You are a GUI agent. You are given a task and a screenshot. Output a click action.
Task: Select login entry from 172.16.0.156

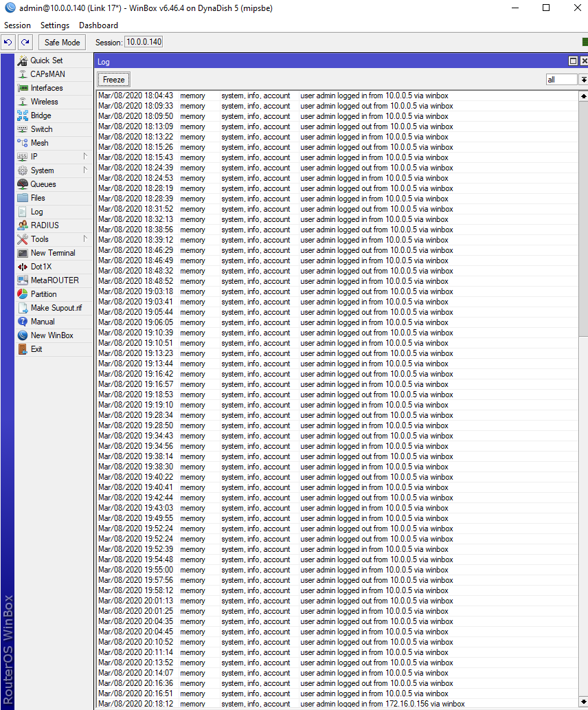pyautogui.click(x=337, y=704)
